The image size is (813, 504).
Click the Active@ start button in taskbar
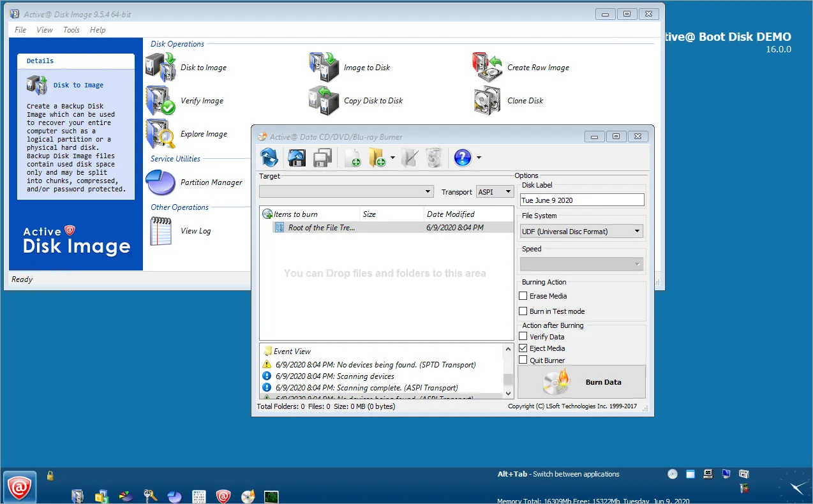coord(20,488)
